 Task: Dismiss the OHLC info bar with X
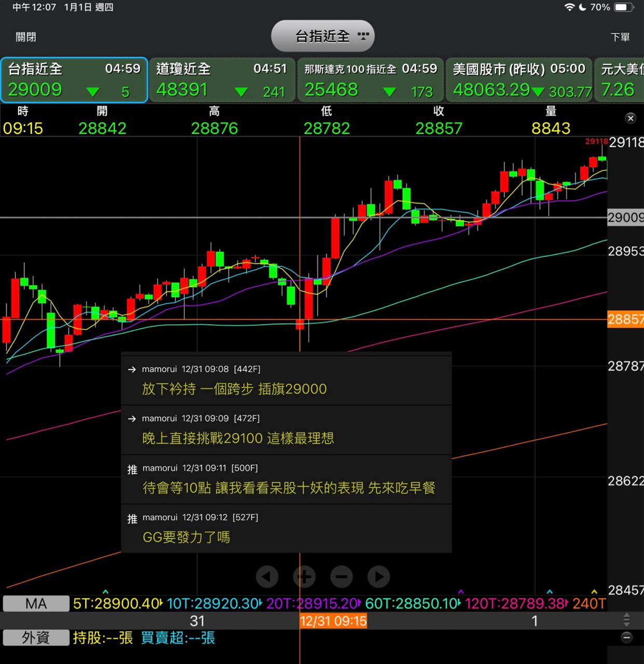pyautogui.click(x=631, y=118)
